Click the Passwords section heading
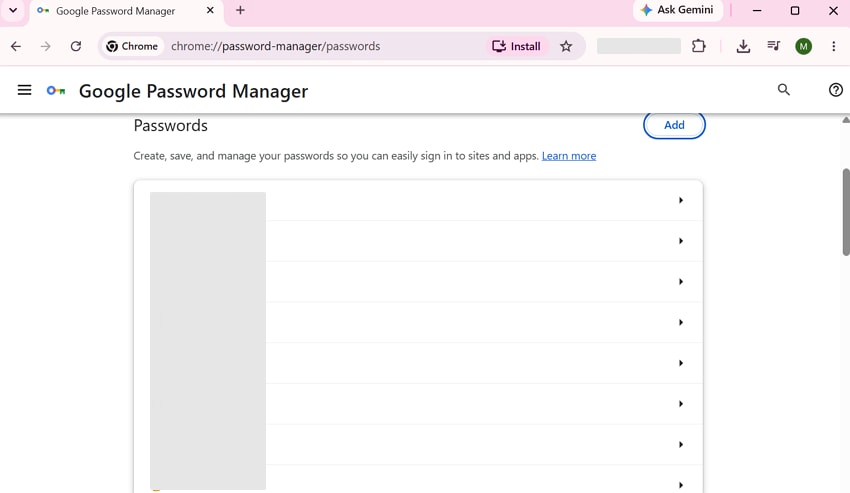The image size is (850, 493). (170, 125)
